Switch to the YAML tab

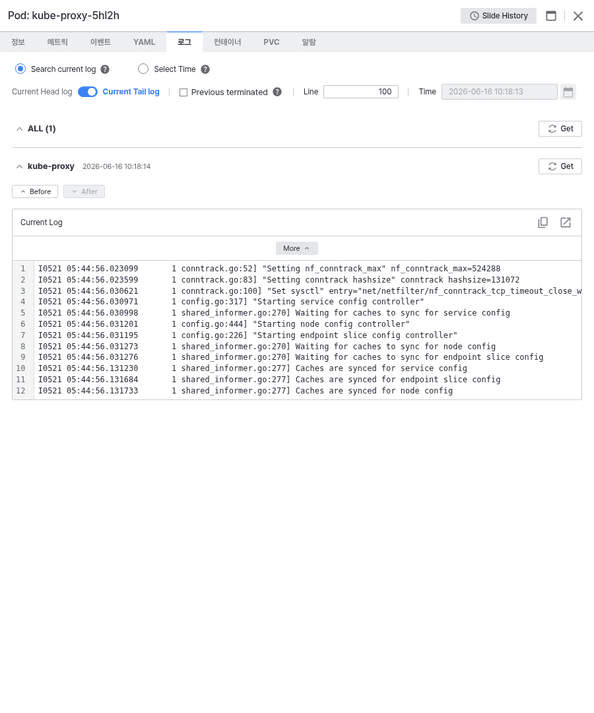(x=144, y=42)
